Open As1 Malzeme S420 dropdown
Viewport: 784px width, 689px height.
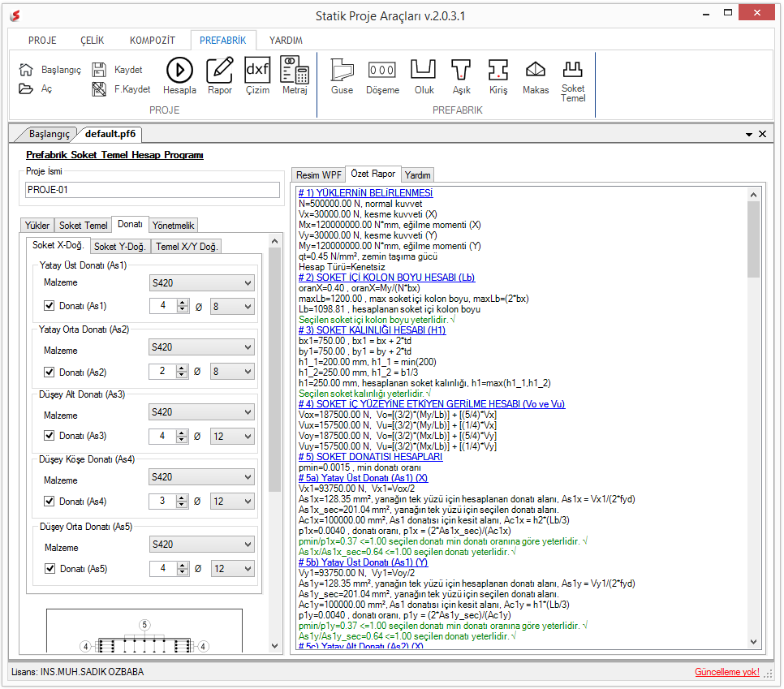(201, 283)
